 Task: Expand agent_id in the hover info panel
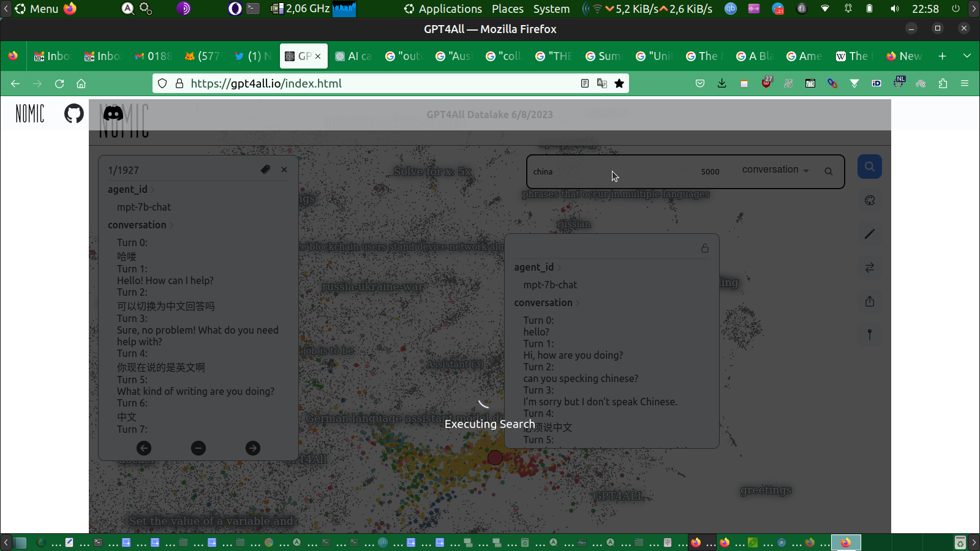pyautogui.click(x=537, y=267)
